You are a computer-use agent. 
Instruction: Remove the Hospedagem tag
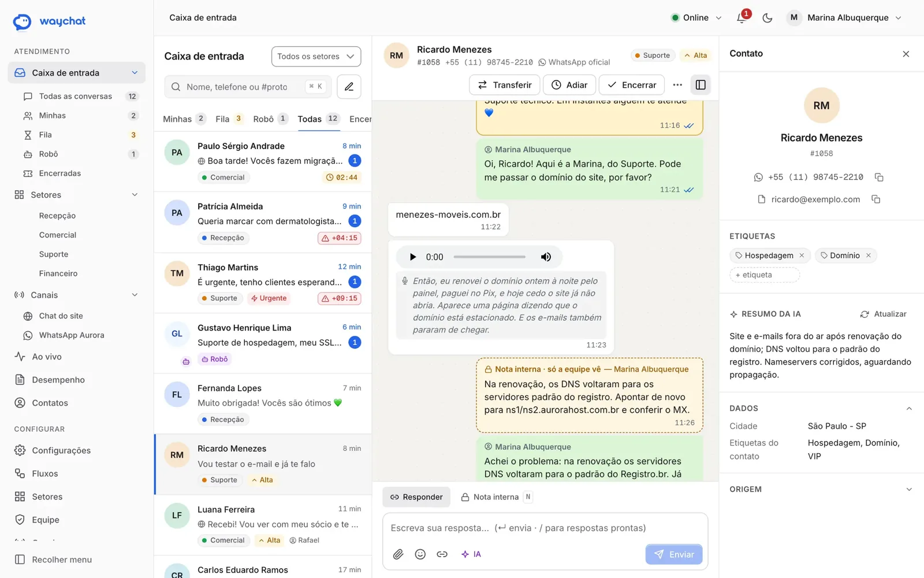[x=802, y=255]
